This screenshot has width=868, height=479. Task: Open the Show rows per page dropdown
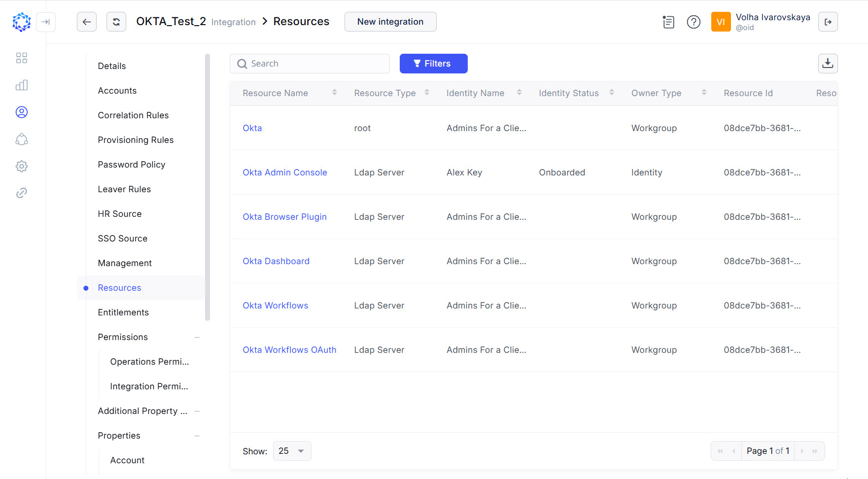292,451
